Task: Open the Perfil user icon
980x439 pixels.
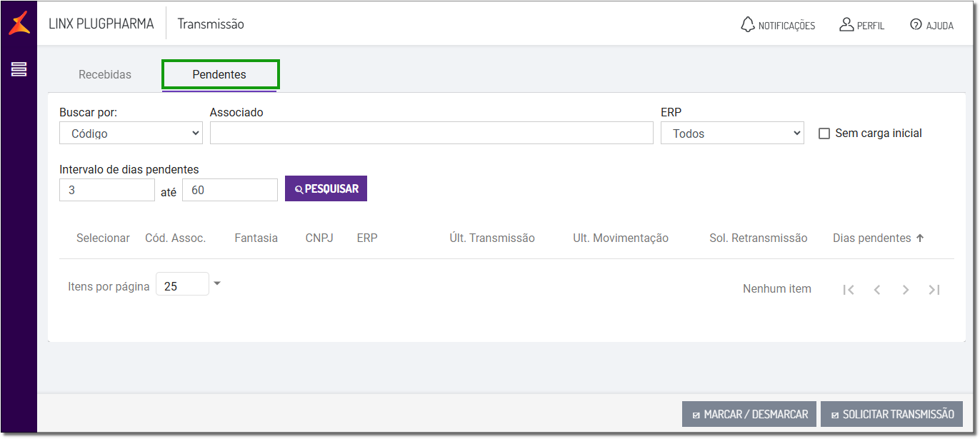Action: click(x=846, y=25)
